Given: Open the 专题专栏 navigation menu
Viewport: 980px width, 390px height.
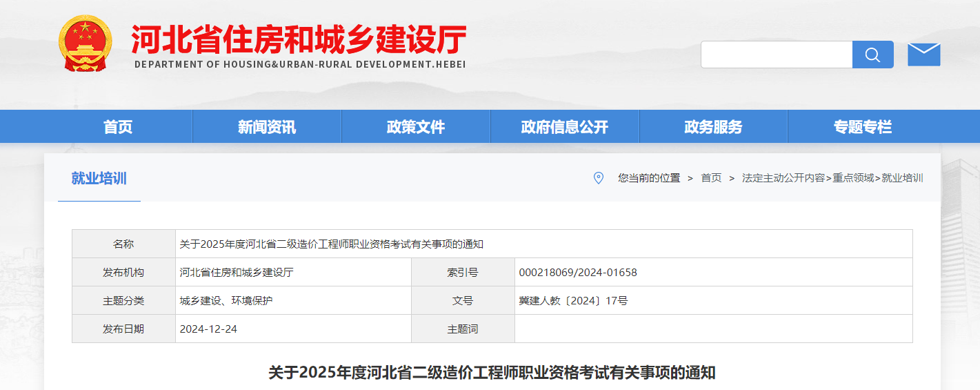Looking at the screenshot, I should [863, 127].
